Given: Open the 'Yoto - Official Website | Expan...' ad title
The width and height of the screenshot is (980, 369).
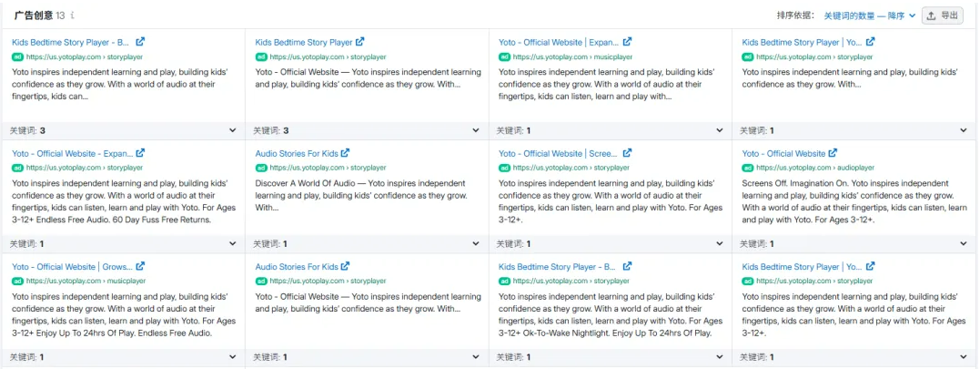Looking at the screenshot, I should click(559, 43).
